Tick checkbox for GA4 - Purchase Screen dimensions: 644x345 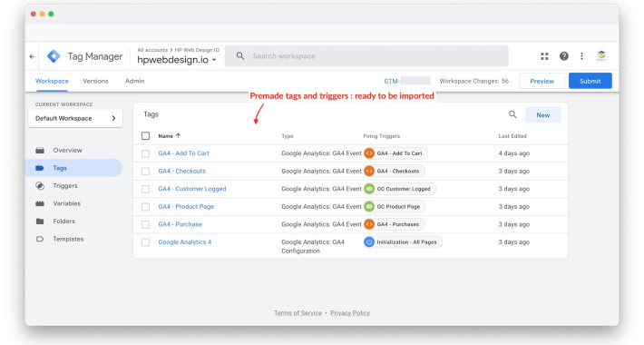tap(145, 224)
